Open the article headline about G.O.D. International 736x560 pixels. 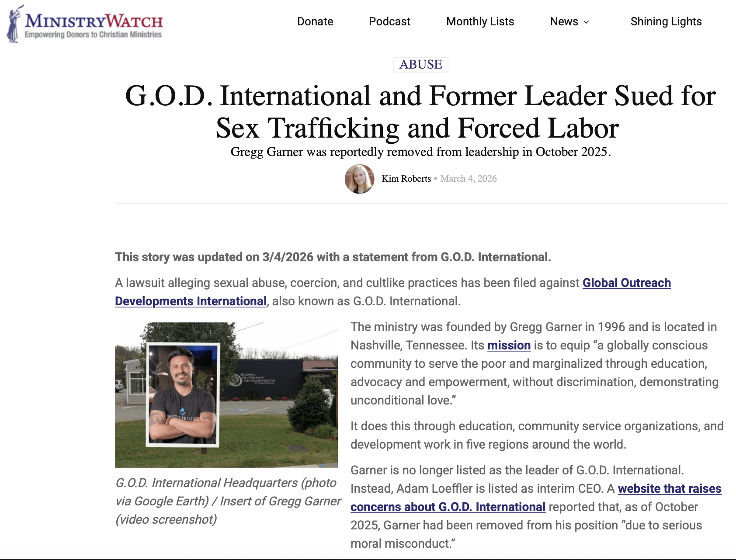coord(420,112)
